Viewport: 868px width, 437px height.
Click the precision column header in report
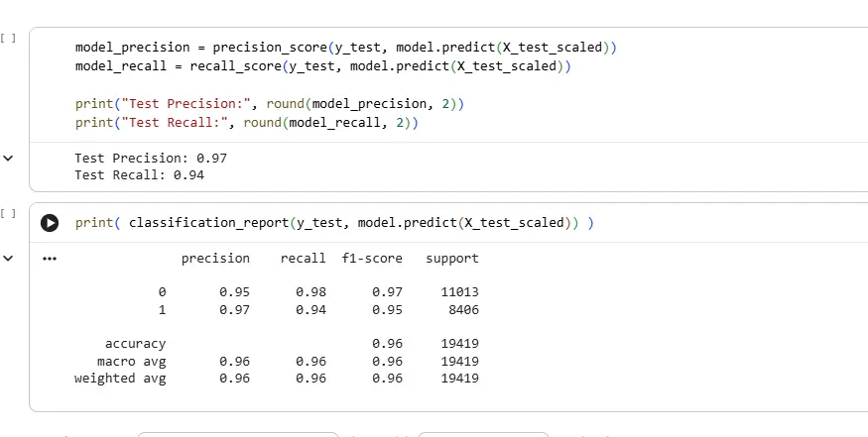215,259
